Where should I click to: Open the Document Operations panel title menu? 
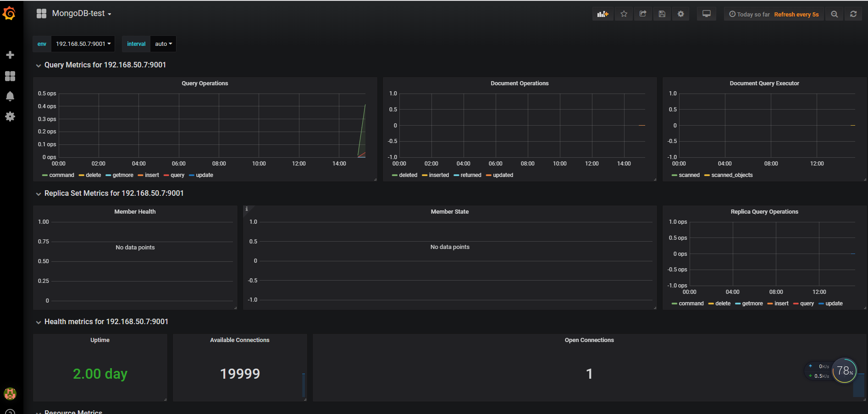(x=520, y=83)
